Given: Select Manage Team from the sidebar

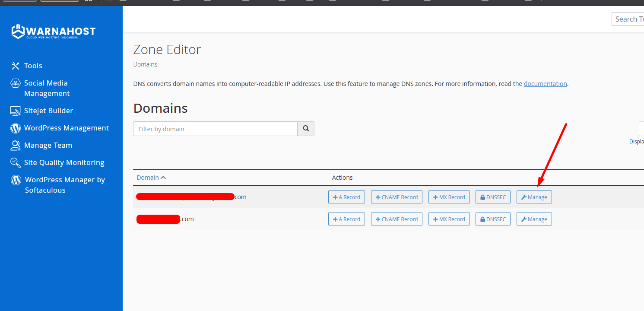Looking at the screenshot, I should point(48,145).
